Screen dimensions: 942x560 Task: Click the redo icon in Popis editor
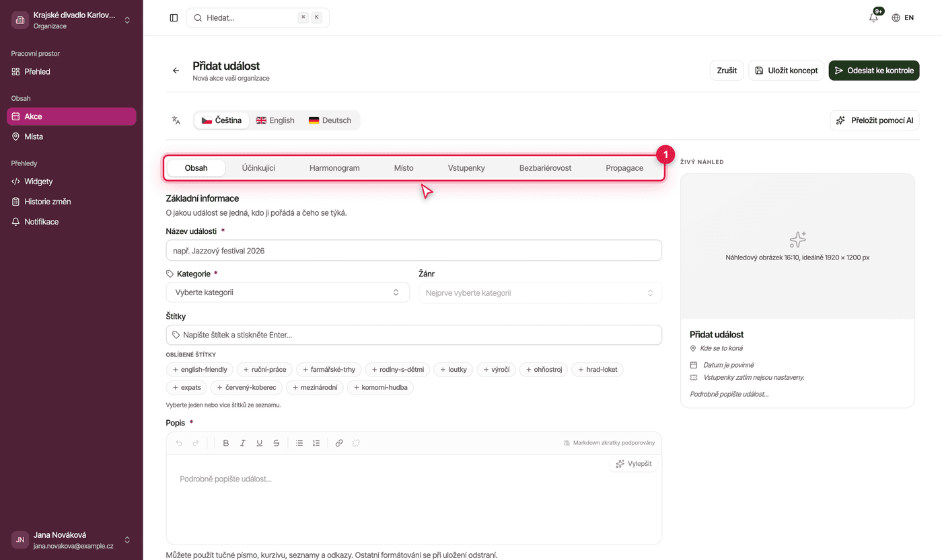[196, 443]
